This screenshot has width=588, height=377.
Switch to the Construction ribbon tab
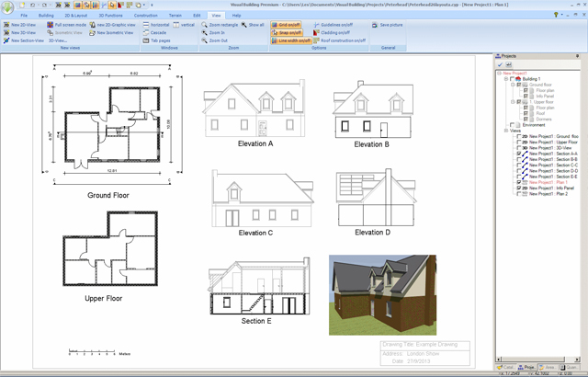pyautogui.click(x=145, y=16)
